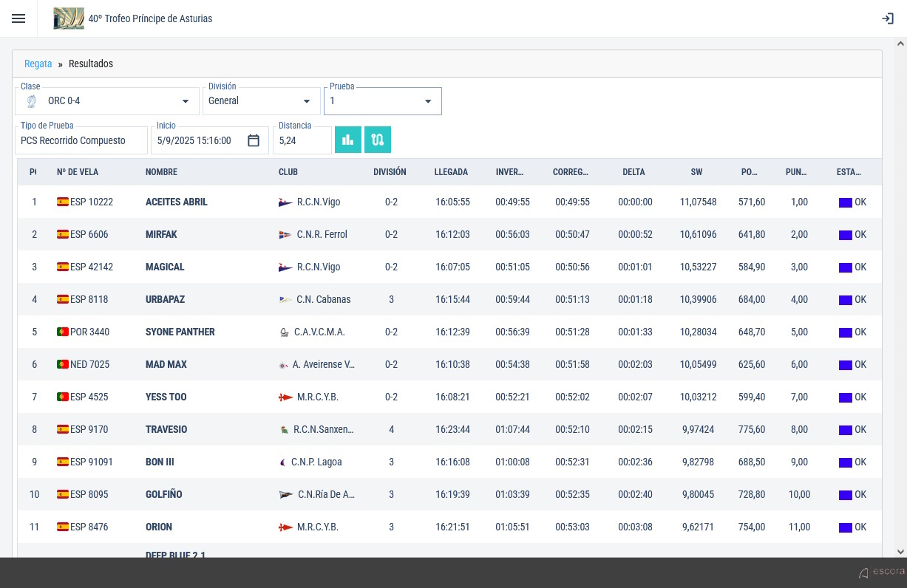Sort by the Nº DE VELA column header
Image resolution: width=907 pixels, height=588 pixels.
click(78, 172)
